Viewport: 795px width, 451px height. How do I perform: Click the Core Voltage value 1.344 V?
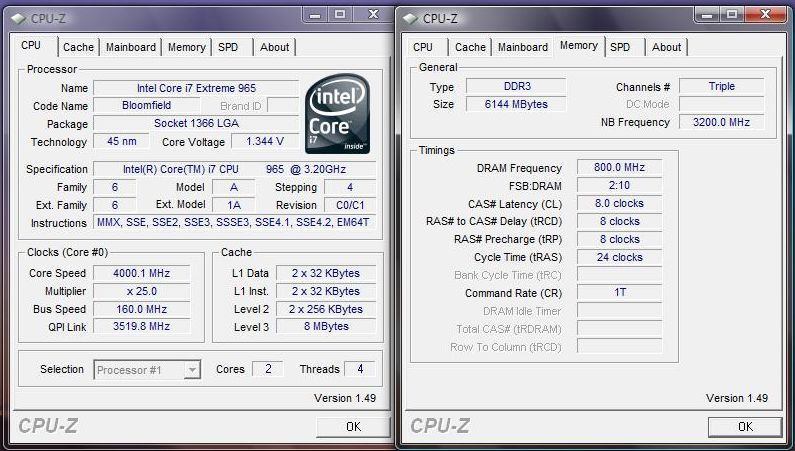coord(265,141)
